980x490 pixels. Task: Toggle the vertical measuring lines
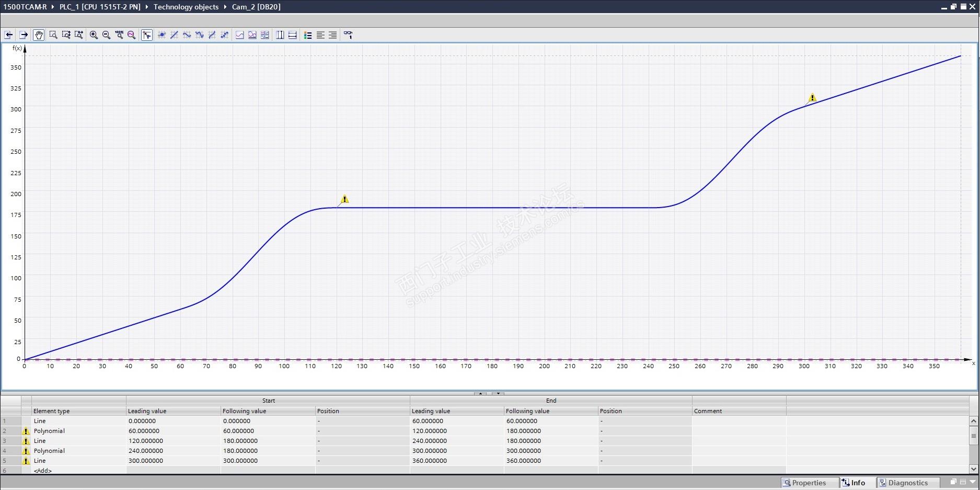(280, 35)
